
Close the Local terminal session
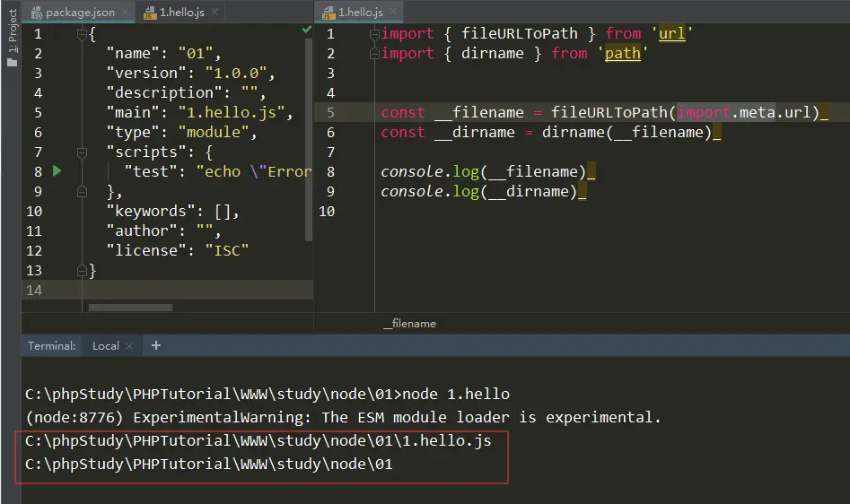pos(129,346)
